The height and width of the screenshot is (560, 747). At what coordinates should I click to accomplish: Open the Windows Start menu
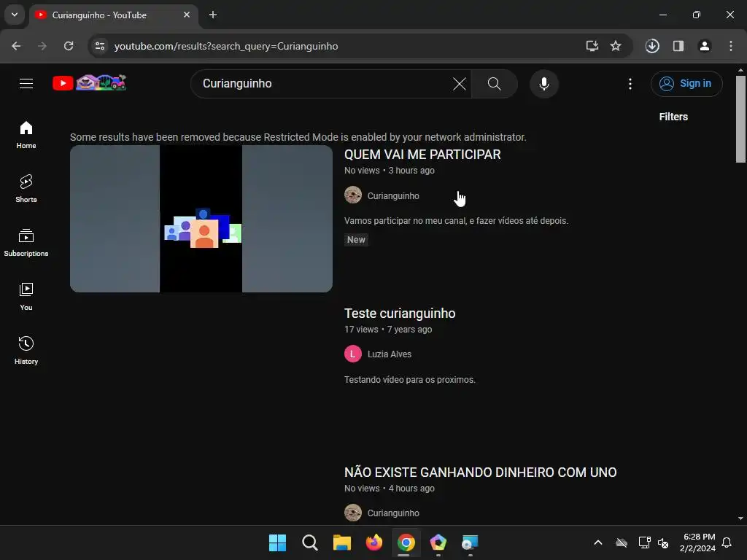coord(277,542)
